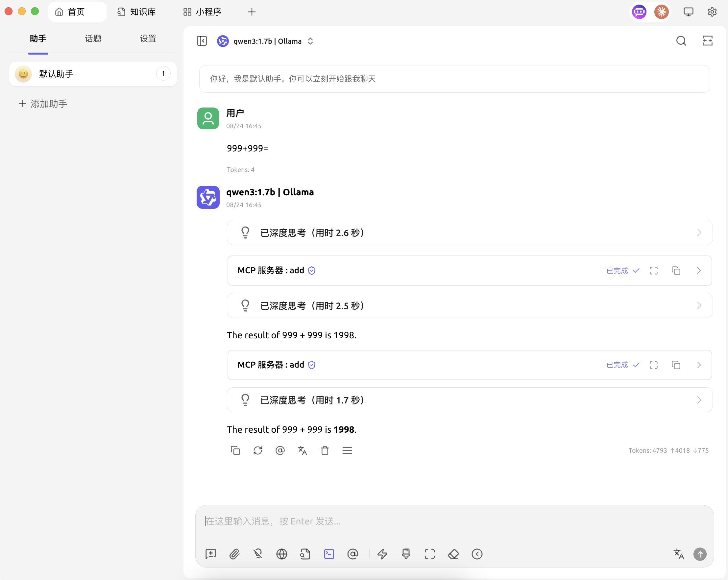Switch to the 话题 tab
The height and width of the screenshot is (580, 728).
click(93, 38)
